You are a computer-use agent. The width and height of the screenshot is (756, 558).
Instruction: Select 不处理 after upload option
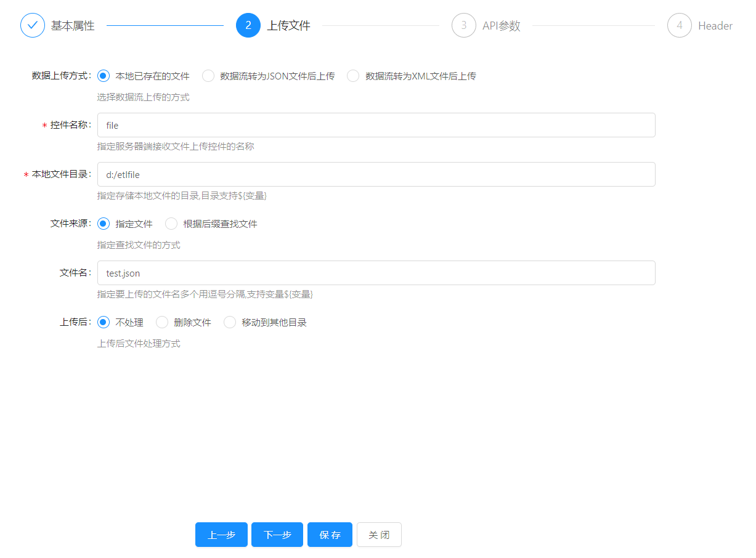pos(104,322)
